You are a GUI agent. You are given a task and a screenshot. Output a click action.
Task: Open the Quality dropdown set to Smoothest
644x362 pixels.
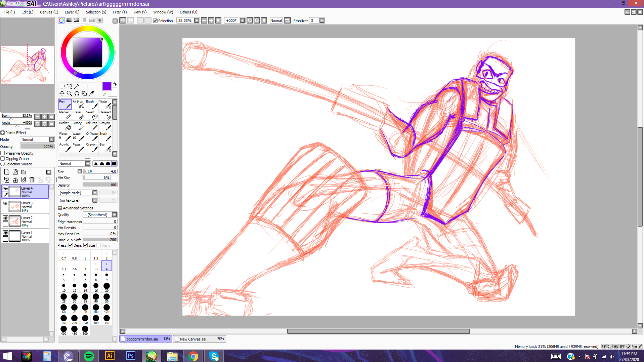[114, 215]
